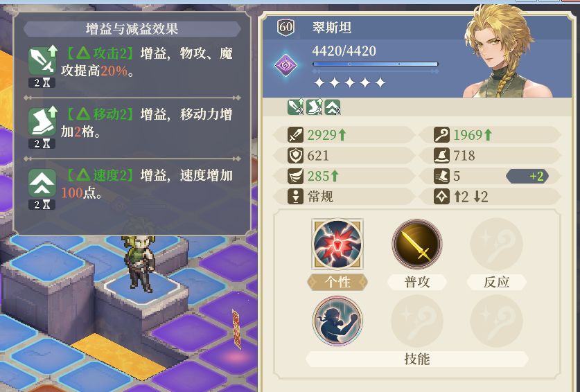Image resolution: width=580 pixels, height=392 pixels.
Task: Select the 普攻 label
Action: pos(417,282)
